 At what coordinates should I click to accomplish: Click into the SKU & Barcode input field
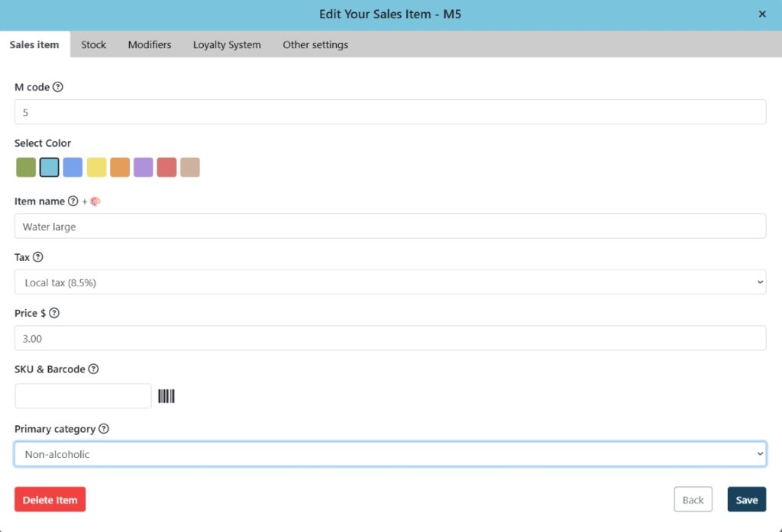pos(83,396)
